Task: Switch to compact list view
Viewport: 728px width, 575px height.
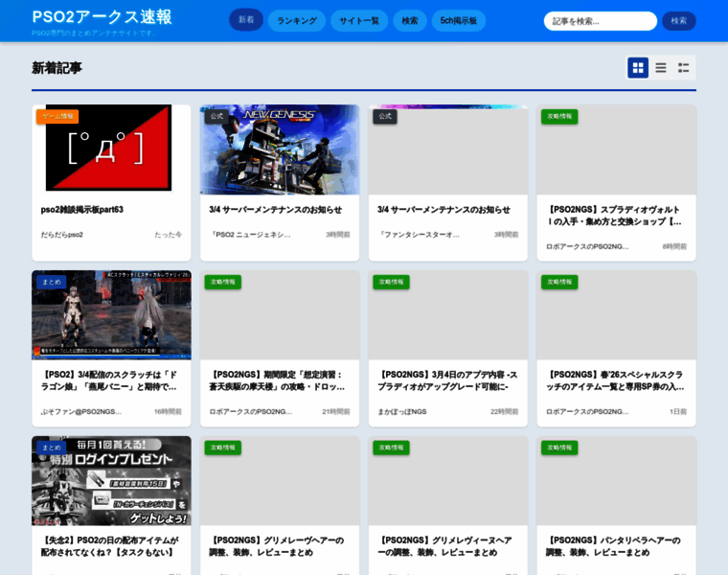Action: click(684, 68)
